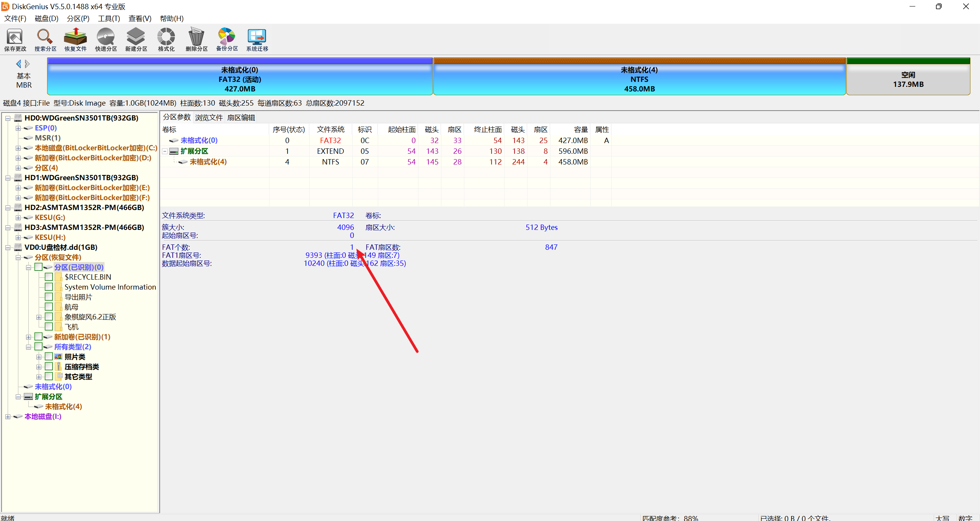
Task: Switch to the 浏览文件 tab
Action: coord(209,117)
